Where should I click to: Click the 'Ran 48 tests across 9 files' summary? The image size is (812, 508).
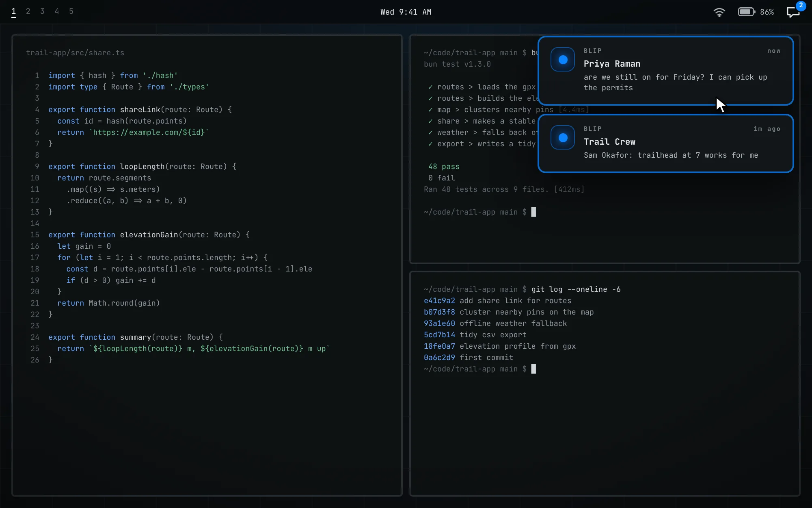pyautogui.click(x=504, y=189)
